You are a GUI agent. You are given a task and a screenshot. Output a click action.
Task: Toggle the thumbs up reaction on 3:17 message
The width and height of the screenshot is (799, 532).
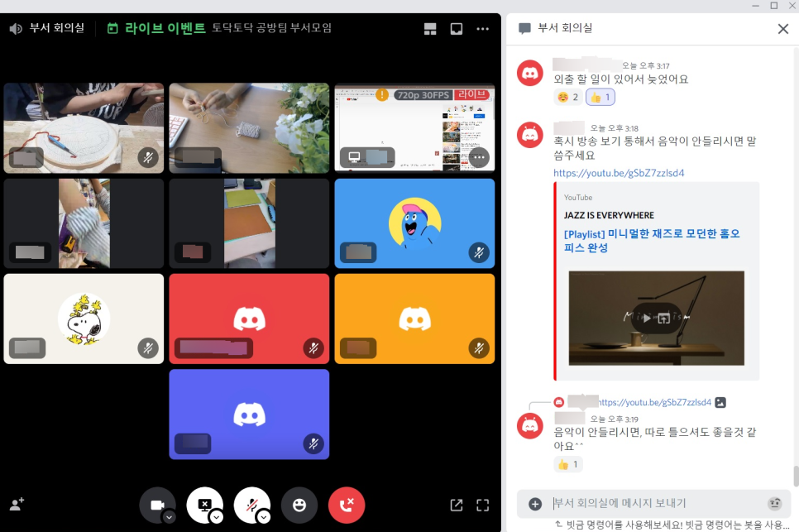600,97
